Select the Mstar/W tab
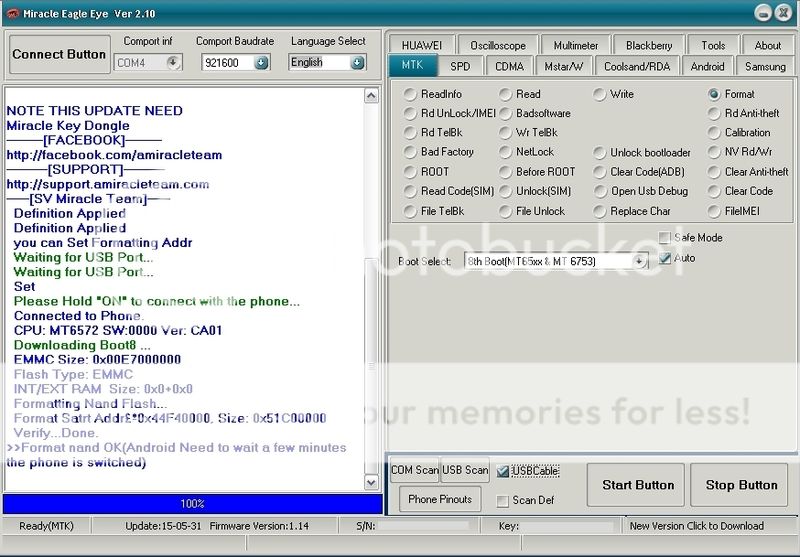Viewport: 800px width, 557px height. [x=564, y=66]
